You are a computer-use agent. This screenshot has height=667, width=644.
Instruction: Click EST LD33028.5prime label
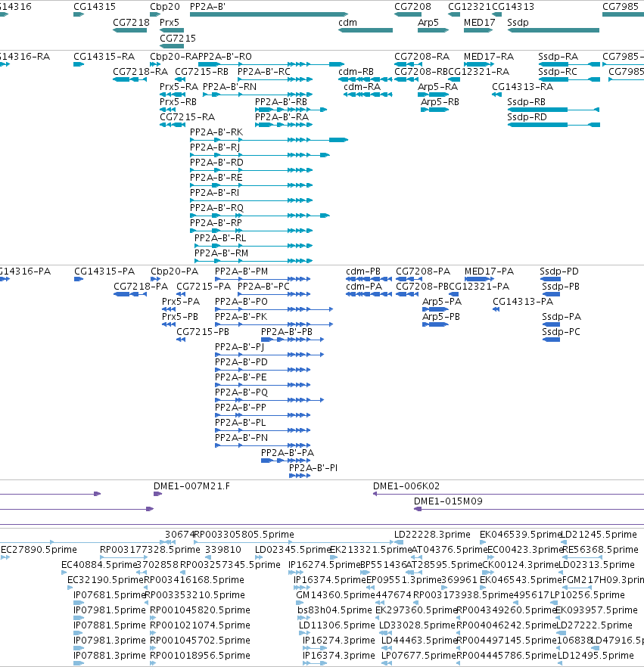click(417, 625)
